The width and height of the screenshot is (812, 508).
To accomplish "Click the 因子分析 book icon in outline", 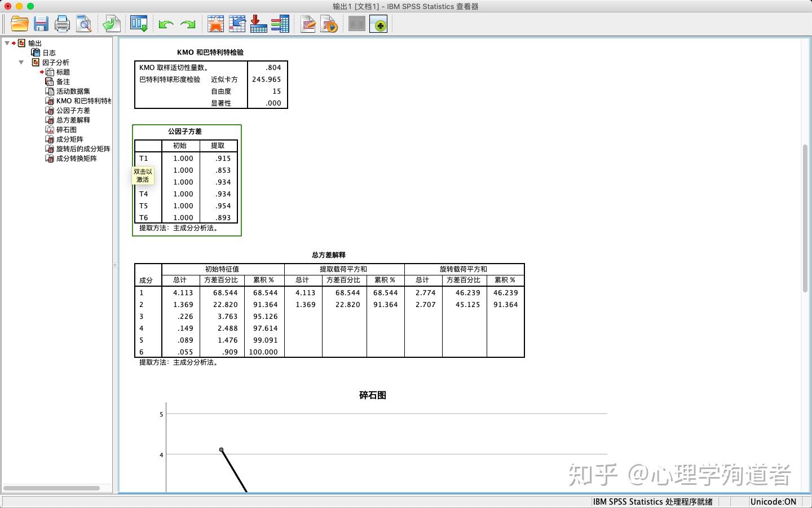I will (36, 62).
